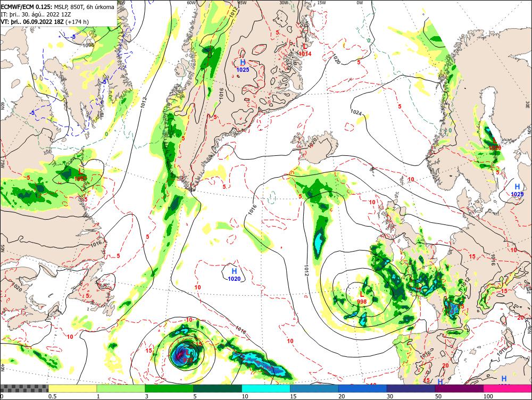The image size is (532, 400).
Task: Click the gray checkered 0–0.5 legend swatch
Action: 24,388
